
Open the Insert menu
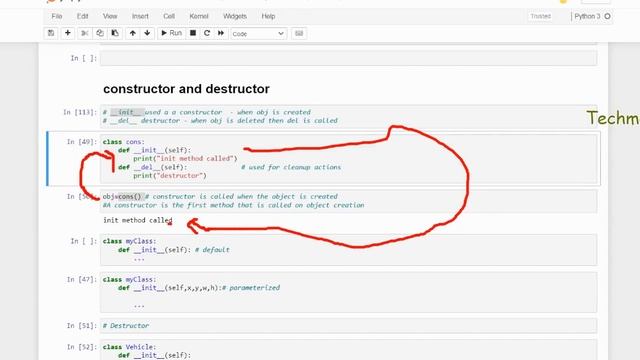click(x=140, y=16)
